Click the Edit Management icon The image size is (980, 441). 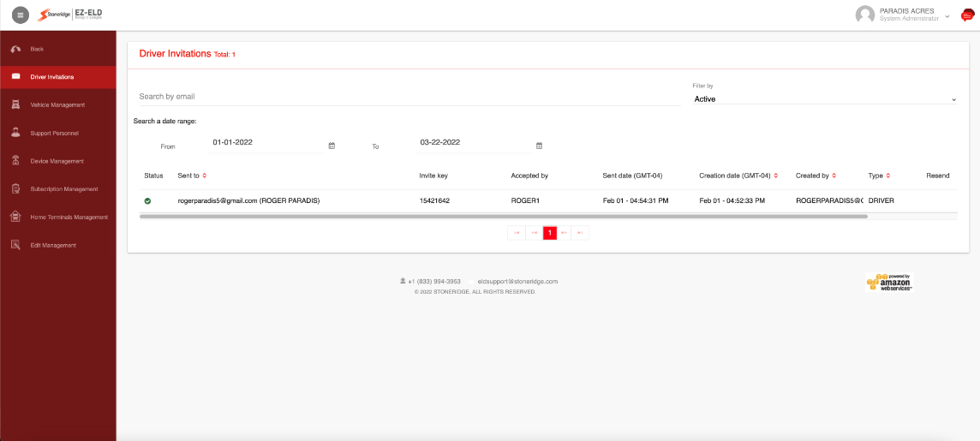coord(16,245)
